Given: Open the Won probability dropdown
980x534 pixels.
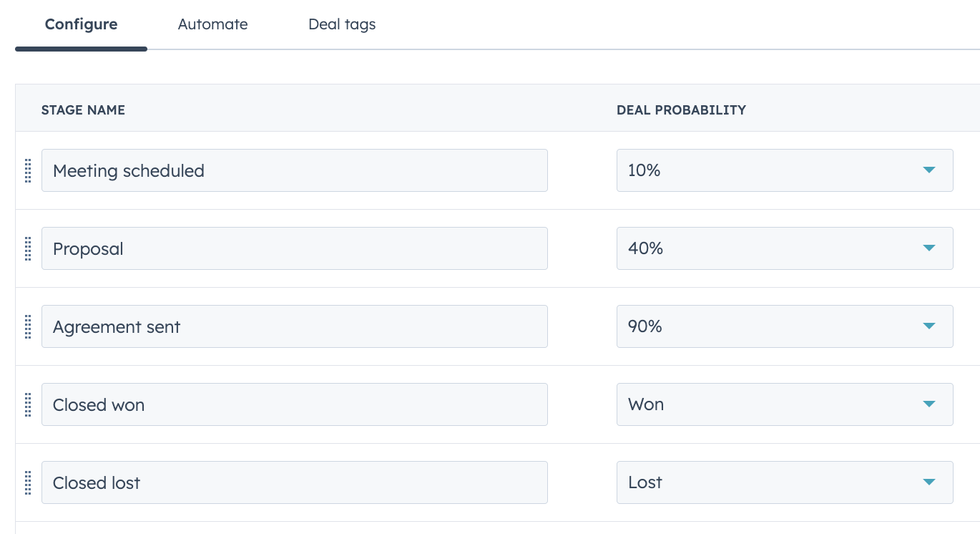Looking at the screenshot, I should [785, 404].
